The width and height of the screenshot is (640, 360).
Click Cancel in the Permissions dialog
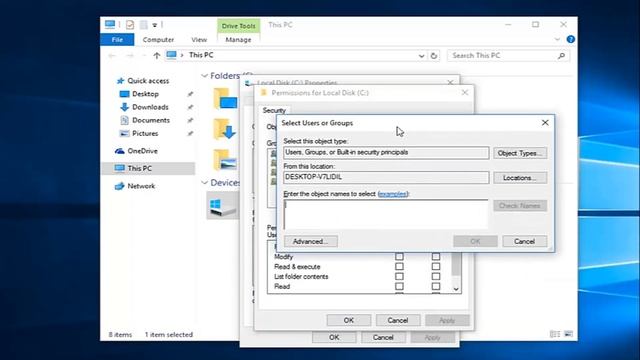point(398,320)
